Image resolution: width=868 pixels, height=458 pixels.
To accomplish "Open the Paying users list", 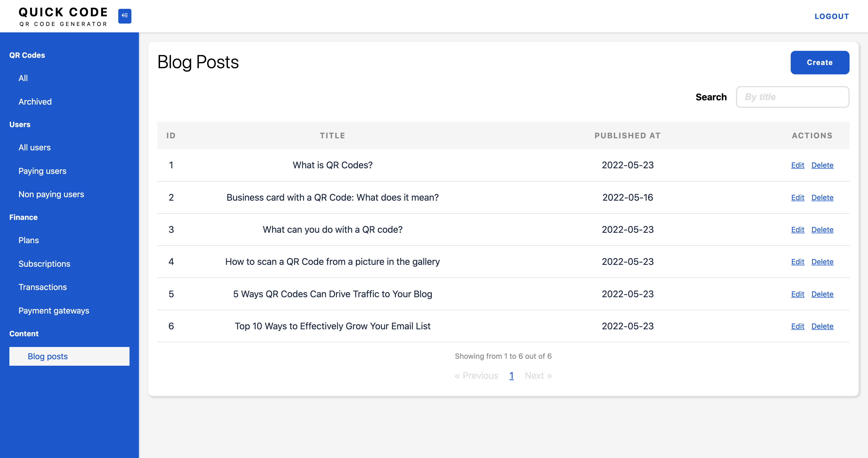I will point(43,171).
